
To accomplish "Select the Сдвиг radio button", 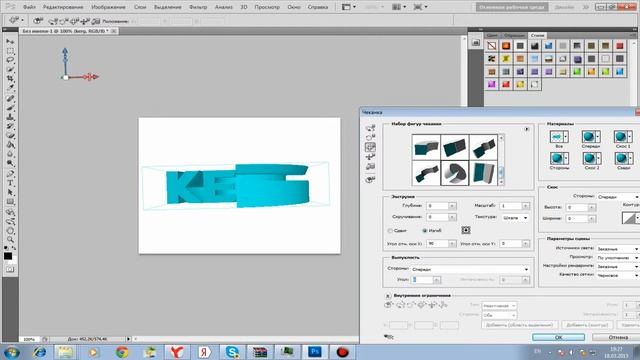I will 390,231.
